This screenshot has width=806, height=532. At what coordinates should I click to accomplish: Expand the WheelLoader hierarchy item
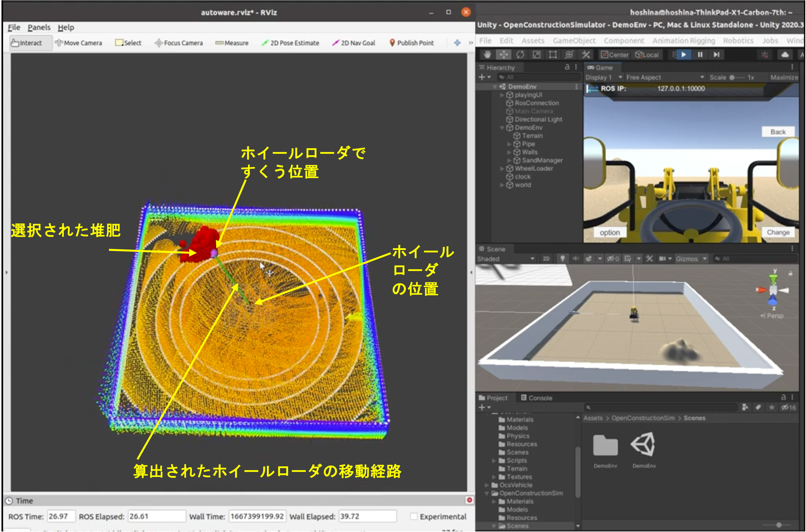click(502, 169)
